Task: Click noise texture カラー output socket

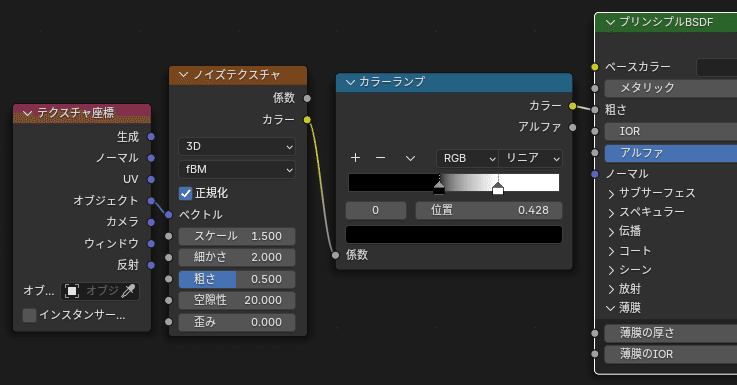Action: [307, 120]
